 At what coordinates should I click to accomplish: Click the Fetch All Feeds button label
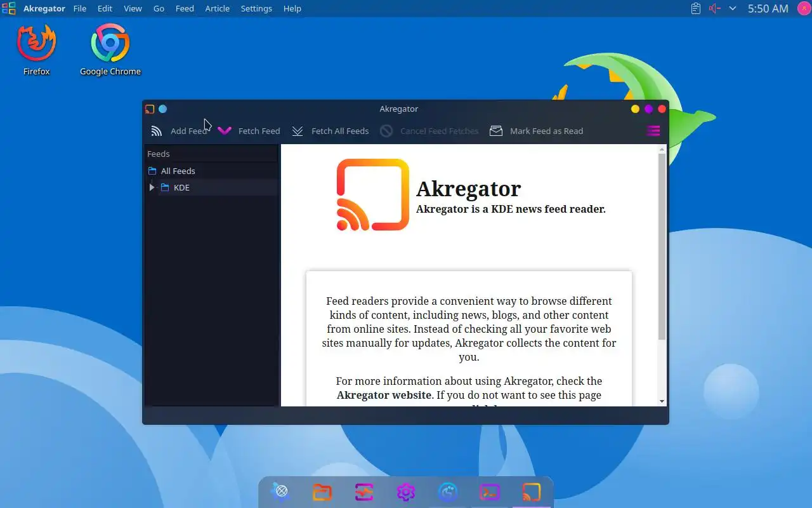click(340, 131)
